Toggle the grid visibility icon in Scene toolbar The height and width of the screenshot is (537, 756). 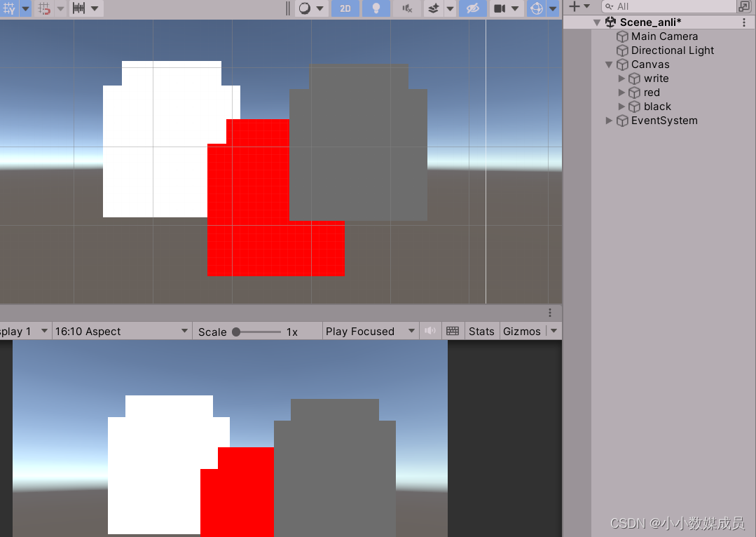point(8,8)
